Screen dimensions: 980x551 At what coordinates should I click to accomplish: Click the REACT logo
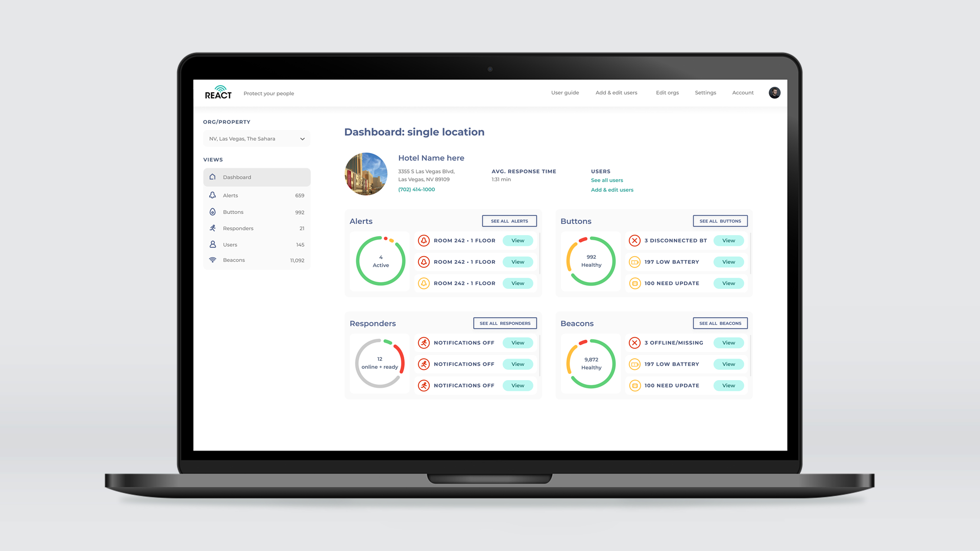point(218,92)
